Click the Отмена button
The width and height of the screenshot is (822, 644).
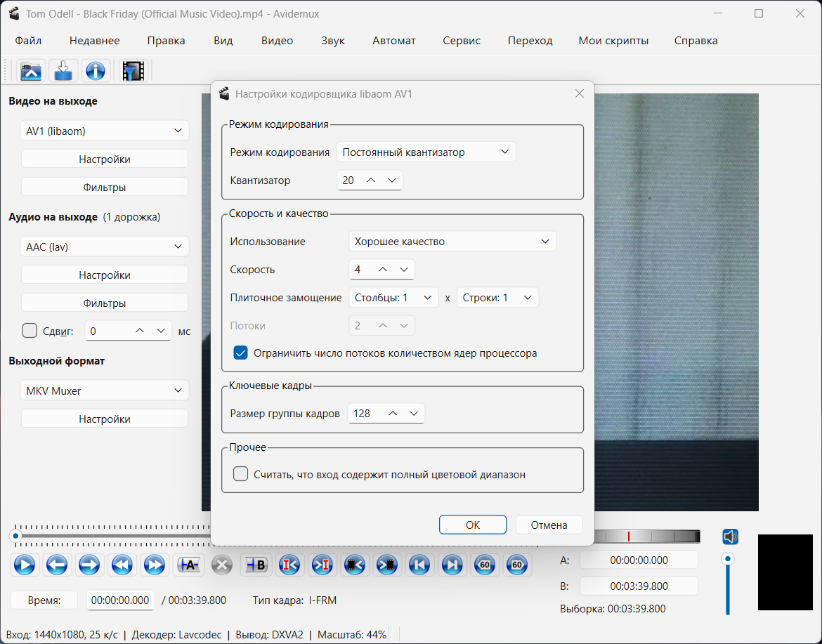549,525
